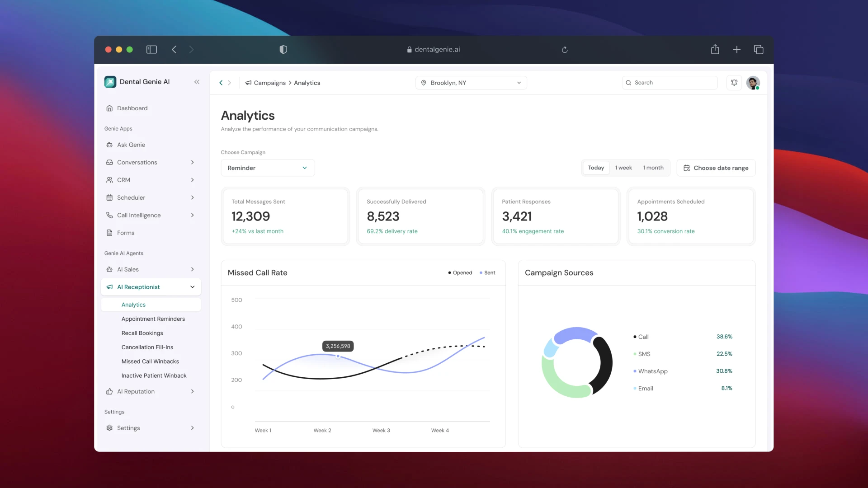Click the Campaigns breadcrumb link
The image size is (868, 488).
pos(269,83)
